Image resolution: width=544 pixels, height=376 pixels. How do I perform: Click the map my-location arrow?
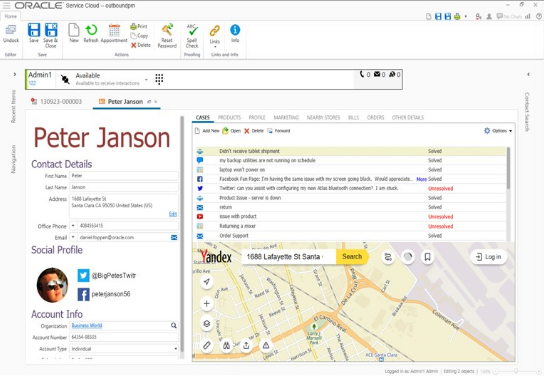206,281
